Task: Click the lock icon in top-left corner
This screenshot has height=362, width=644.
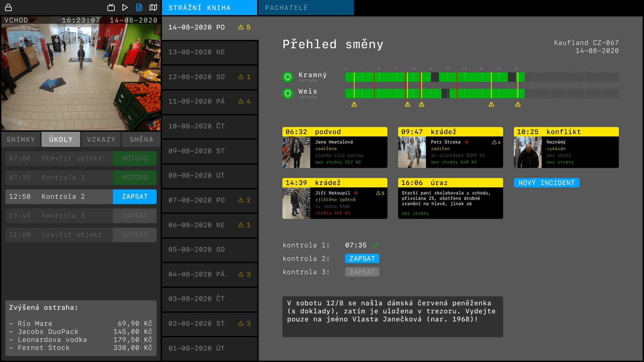Action: pyautogui.click(x=8, y=7)
